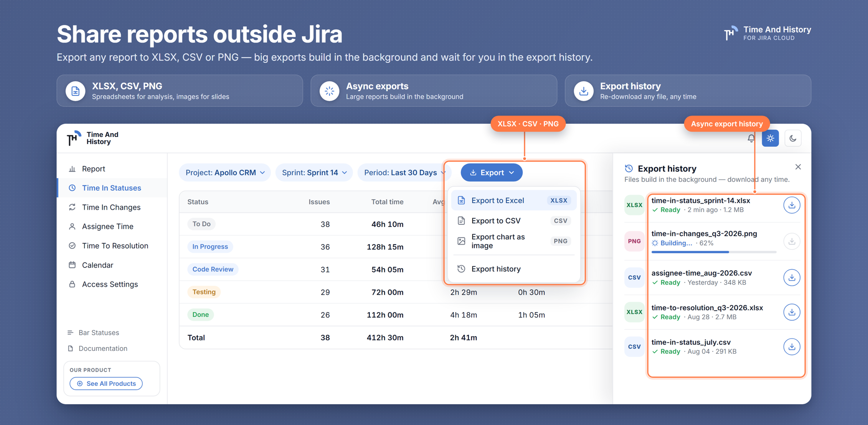Download time-to-resolution_q3-2026.xlsx file
The width and height of the screenshot is (868, 425).
[x=792, y=312]
